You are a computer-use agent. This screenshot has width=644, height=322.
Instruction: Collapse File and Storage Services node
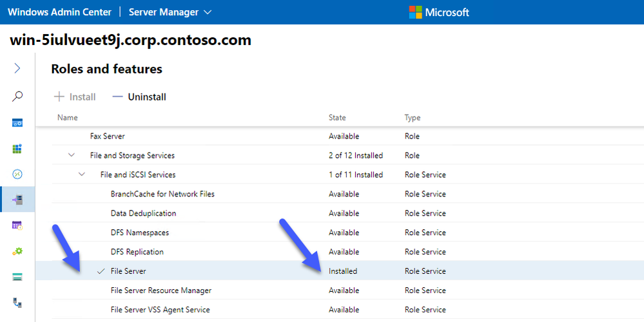pyautogui.click(x=72, y=155)
